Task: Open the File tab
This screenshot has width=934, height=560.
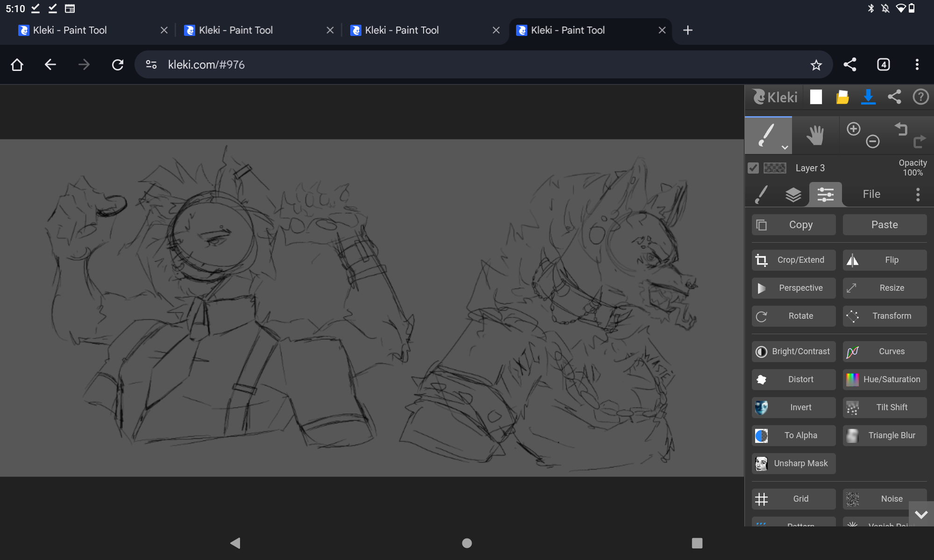Action: pos(871,194)
